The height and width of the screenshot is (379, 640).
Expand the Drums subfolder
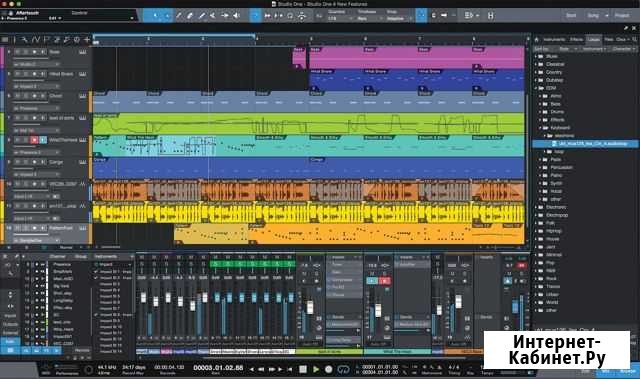[540, 112]
